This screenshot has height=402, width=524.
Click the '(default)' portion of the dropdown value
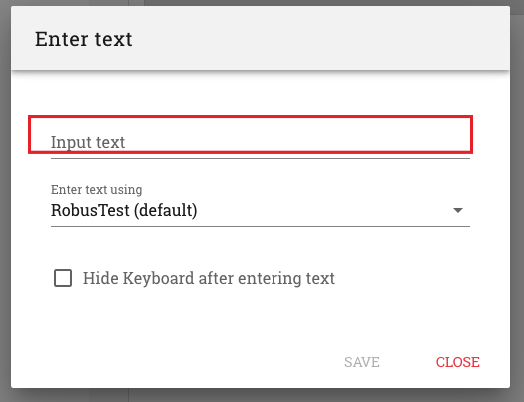point(166,211)
